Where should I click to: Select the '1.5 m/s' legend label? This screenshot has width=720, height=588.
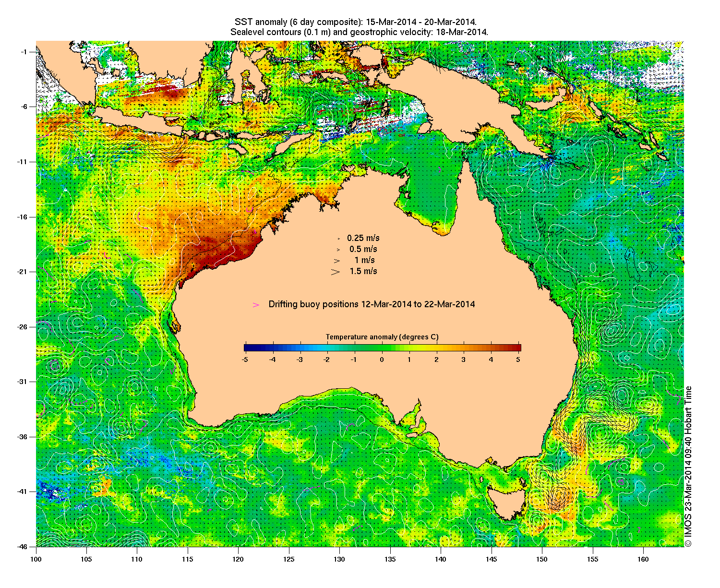point(363,271)
